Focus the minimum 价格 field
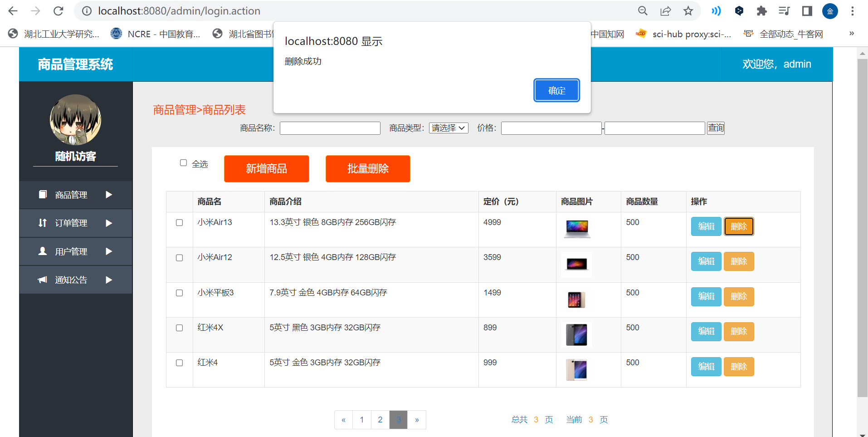This screenshot has height=437, width=868. coord(551,128)
